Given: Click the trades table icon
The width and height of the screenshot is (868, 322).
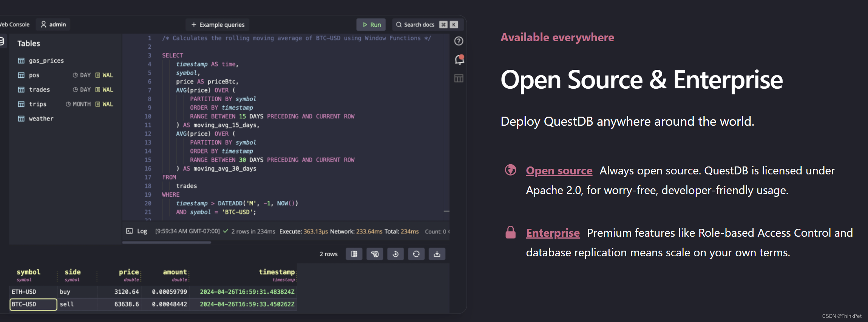Looking at the screenshot, I should click(x=21, y=89).
